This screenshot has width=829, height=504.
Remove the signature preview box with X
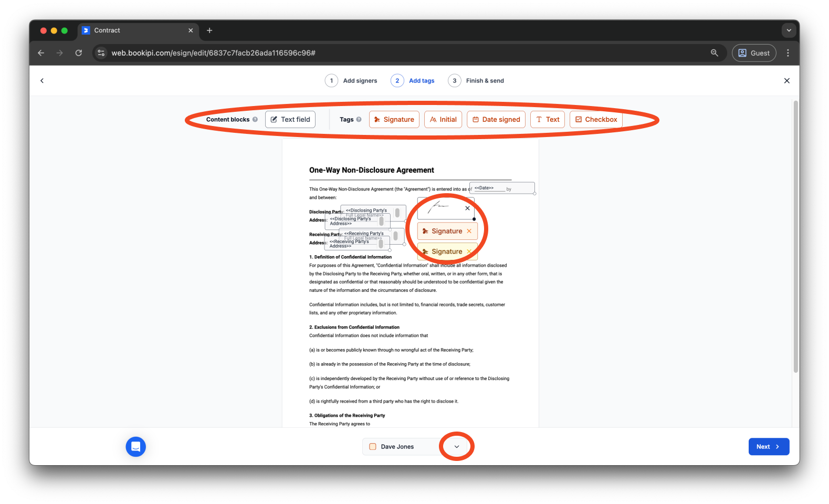tap(467, 208)
